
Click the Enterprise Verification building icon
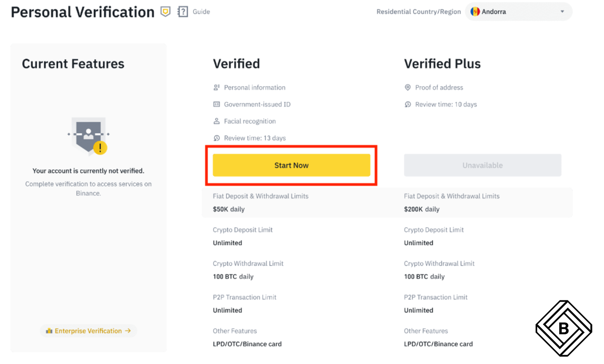(x=49, y=331)
